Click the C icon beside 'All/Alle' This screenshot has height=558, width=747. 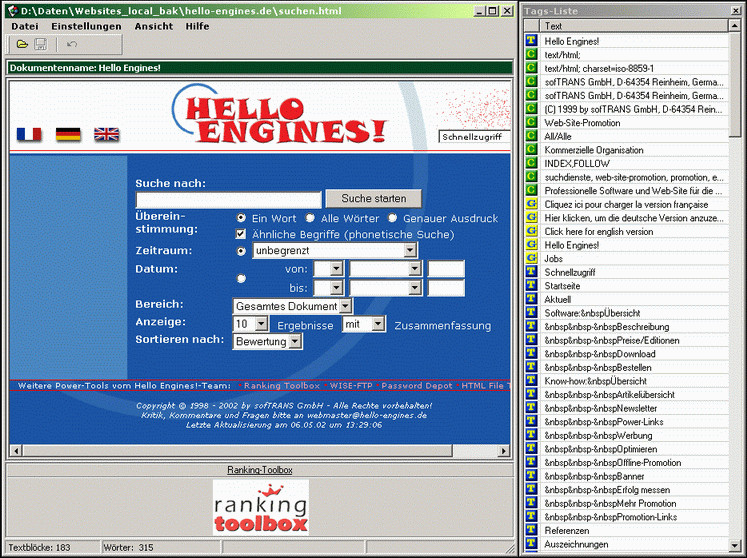pos(531,136)
